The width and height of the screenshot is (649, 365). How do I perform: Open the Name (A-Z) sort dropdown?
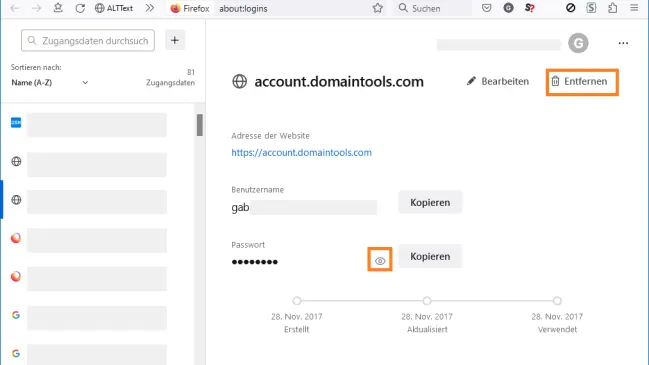point(50,83)
